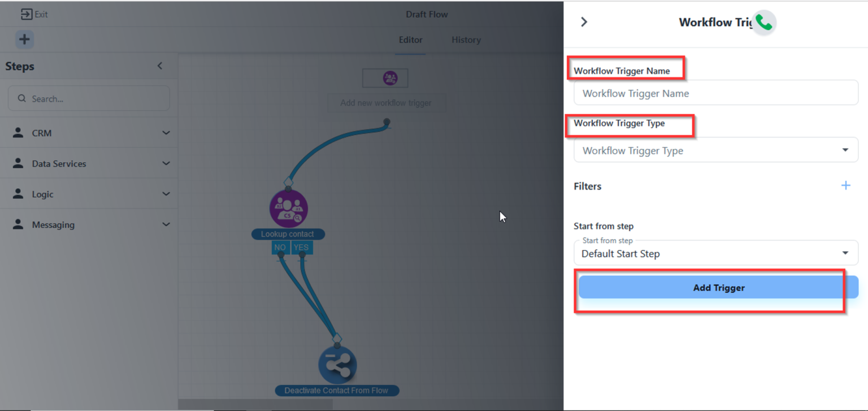Select the workflow trigger icon box
868x411 pixels.
[385, 79]
